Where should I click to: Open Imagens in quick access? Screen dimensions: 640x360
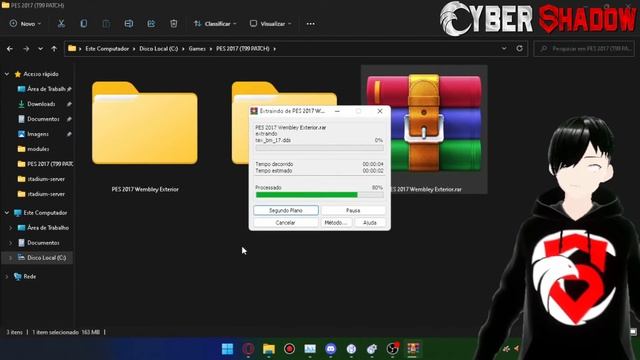click(38, 134)
